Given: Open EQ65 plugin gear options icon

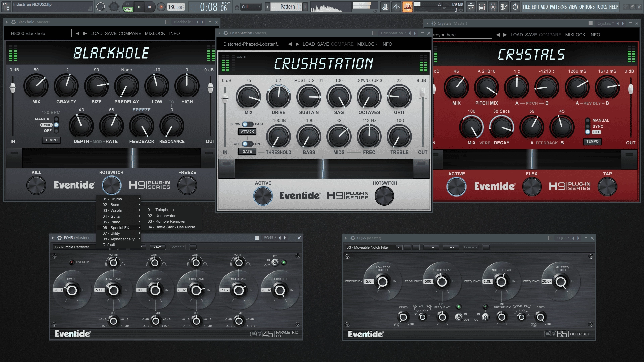Looking at the screenshot, I should (353, 238).
